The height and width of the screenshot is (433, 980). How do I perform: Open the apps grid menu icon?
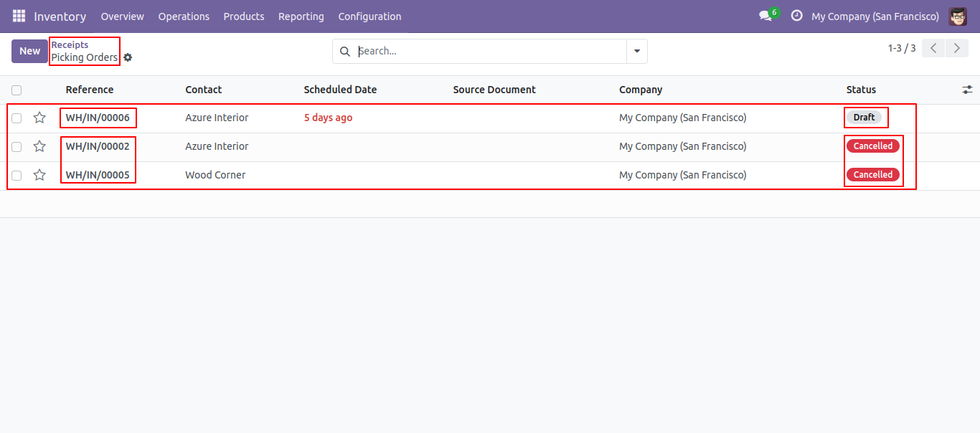click(x=19, y=16)
